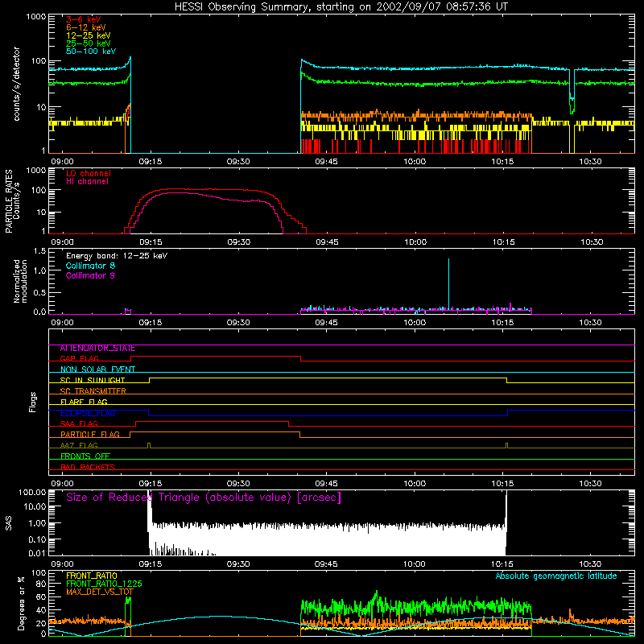The image size is (644, 644).
Task: Click the Collimator 8 modulation spike near 10:06
Action: pos(448,283)
